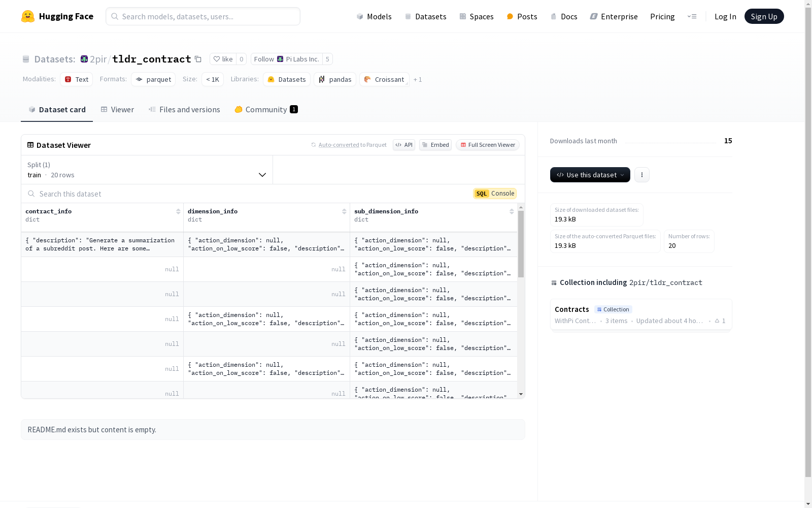Switch to the Dataset card tab
This screenshot has height=508, width=812.
coord(57,110)
